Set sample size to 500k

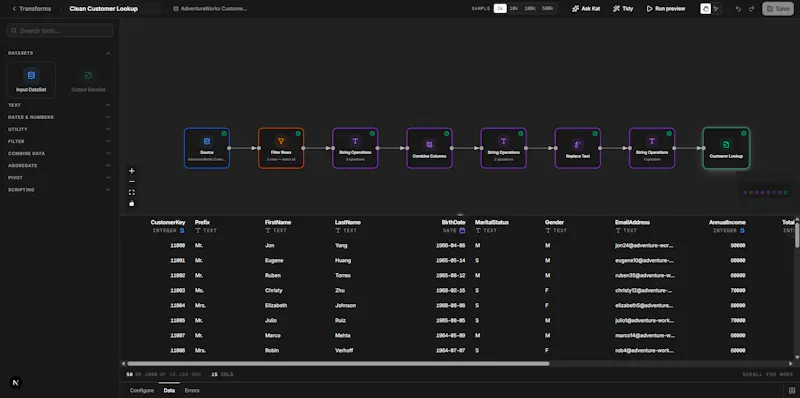click(547, 9)
